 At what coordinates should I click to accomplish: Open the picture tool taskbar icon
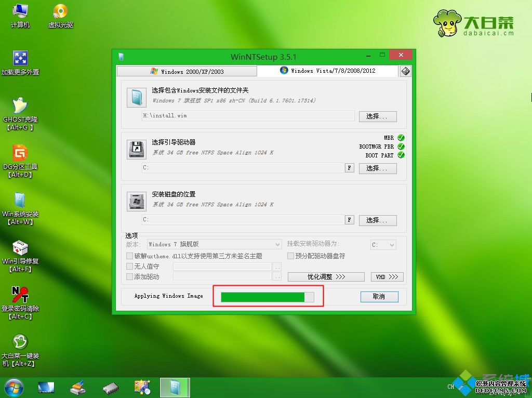(x=142, y=388)
